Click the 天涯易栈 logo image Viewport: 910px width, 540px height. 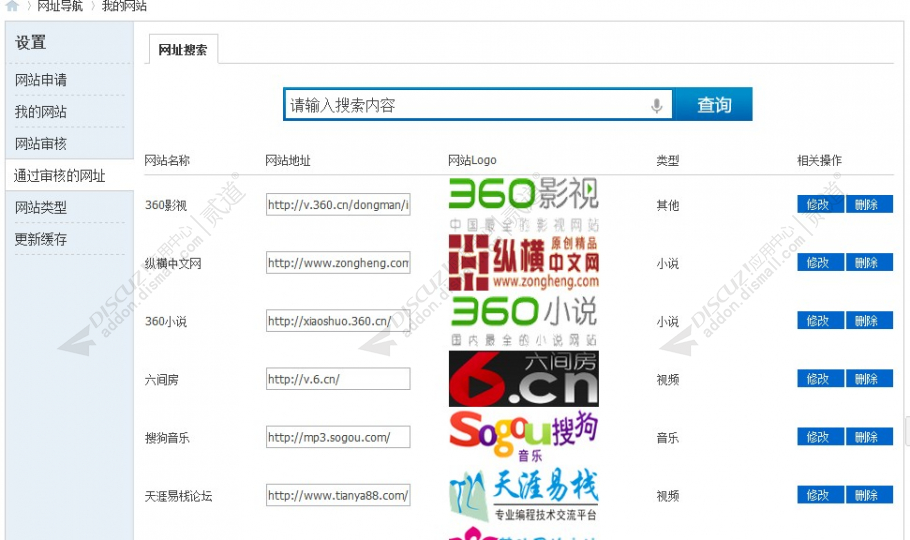click(524, 494)
